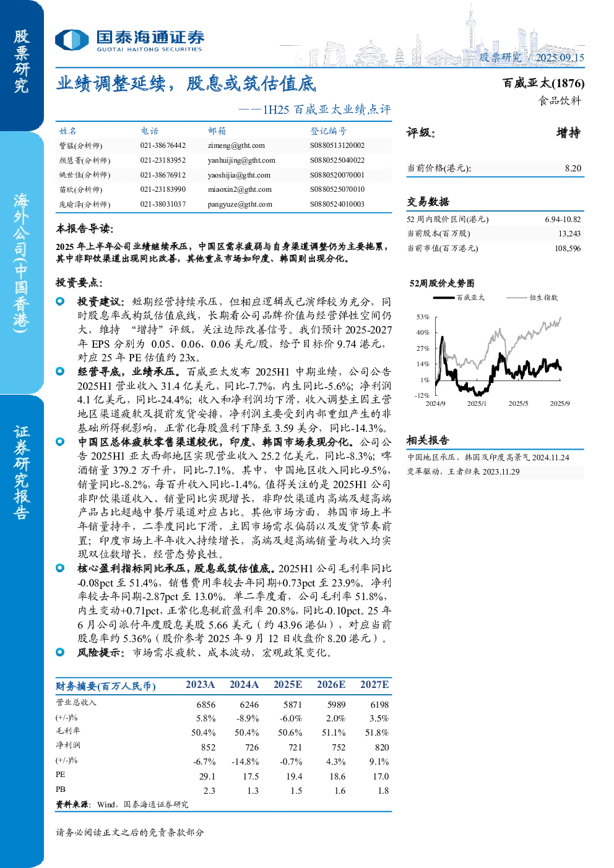This screenshot has height=868, width=614.
Task: Click 2024A PE value 17.5
Action: coord(251,776)
